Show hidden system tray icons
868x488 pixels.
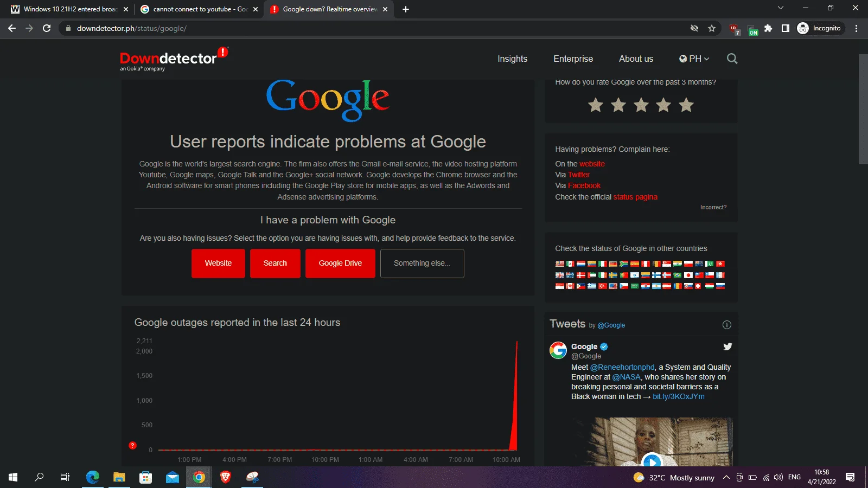726,477
